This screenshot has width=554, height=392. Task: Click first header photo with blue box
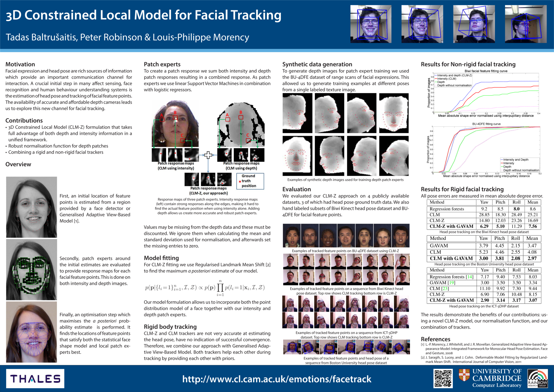pos(371,24)
